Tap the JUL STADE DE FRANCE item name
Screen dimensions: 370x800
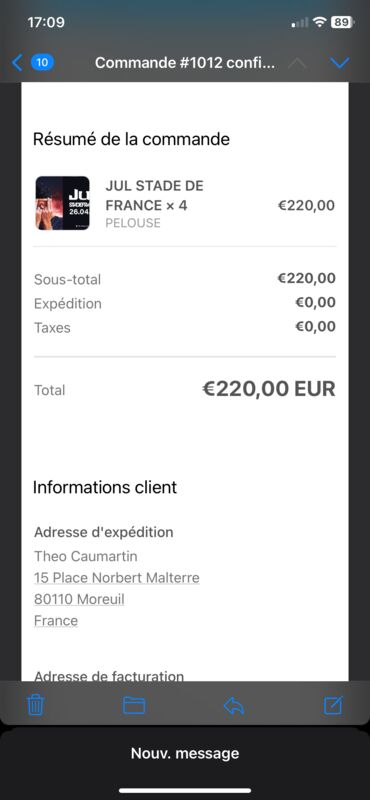coord(154,195)
